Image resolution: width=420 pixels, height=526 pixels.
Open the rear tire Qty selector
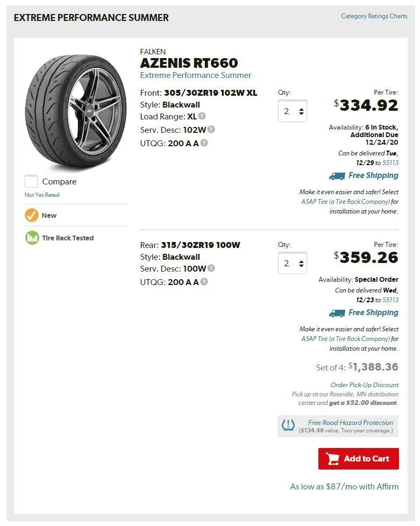click(x=293, y=263)
